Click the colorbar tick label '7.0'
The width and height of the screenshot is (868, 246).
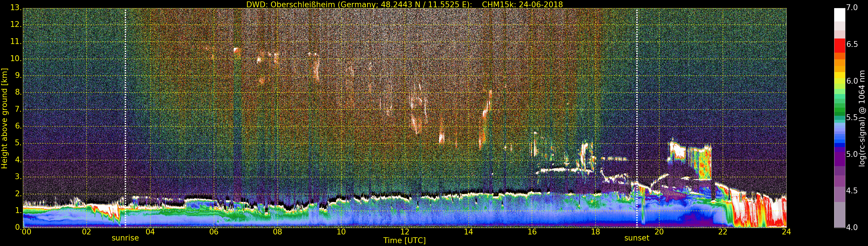click(852, 8)
